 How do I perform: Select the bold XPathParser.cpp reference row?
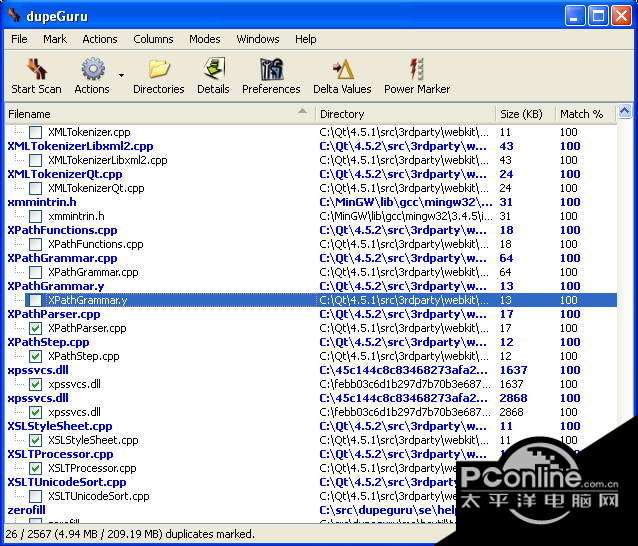[311, 314]
